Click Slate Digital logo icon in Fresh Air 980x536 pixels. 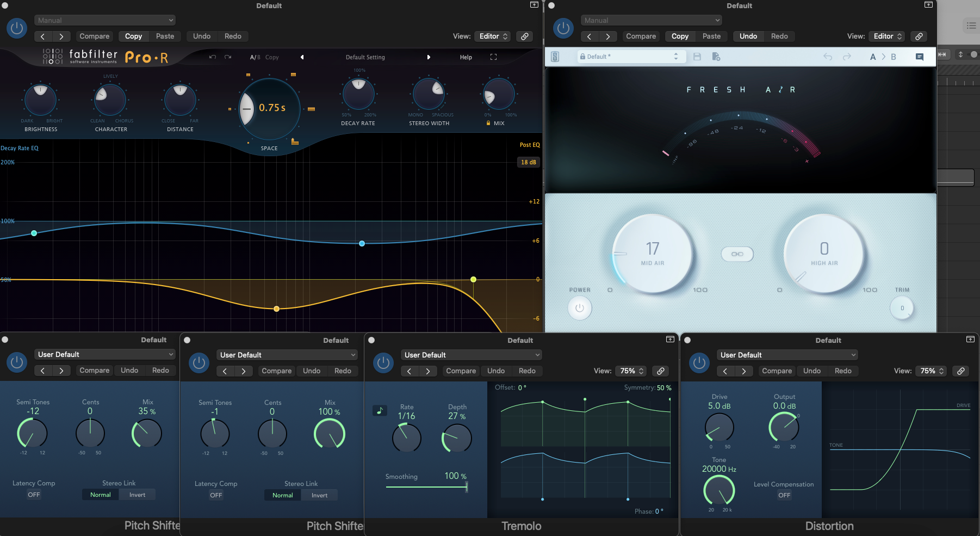tap(555, 57)
